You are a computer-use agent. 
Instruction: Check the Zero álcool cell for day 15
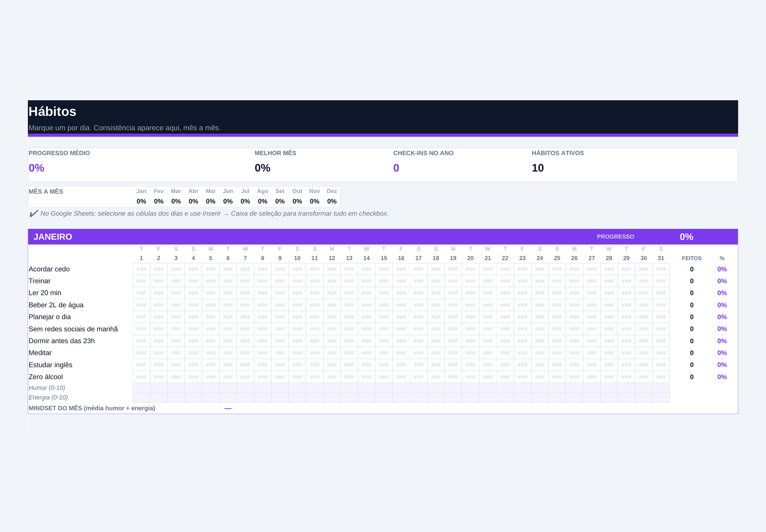point(384,377)
